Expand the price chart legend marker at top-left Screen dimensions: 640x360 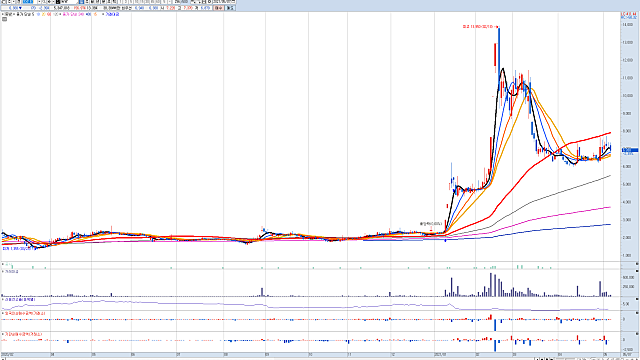coord(2,14)
